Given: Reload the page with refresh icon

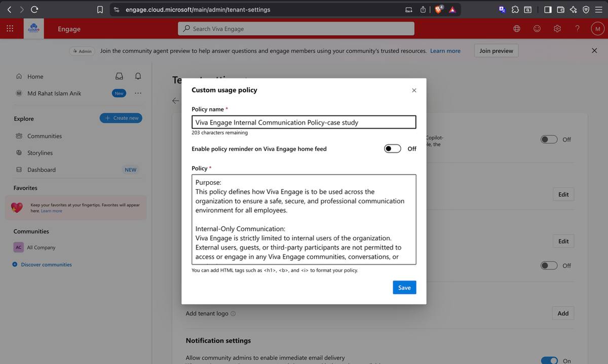Looking at the screenshot, I should (x=34, y=9).
